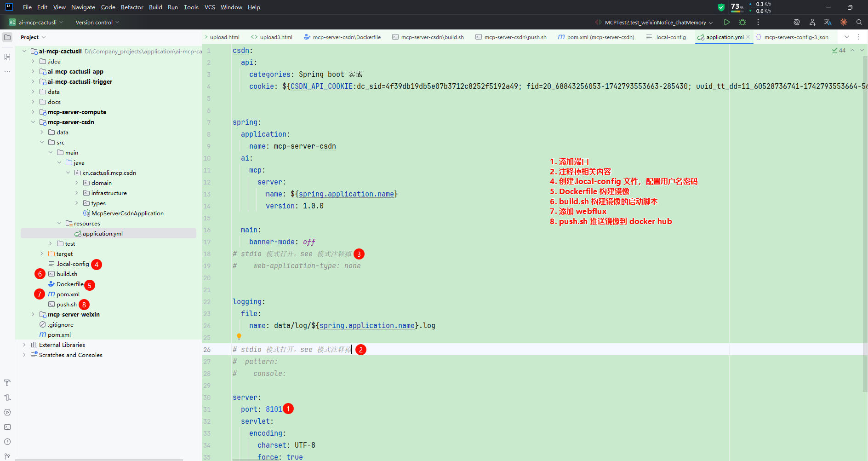Image resolution: width=868 pixels, height=461 pixels.
Task: Expand the ai-mcp-cactusli-trigger module
Action: (33, 82)
